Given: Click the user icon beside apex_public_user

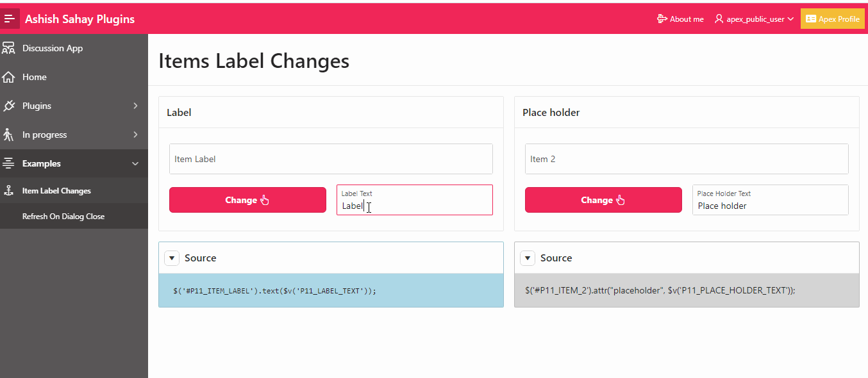Looking at the screenshot, I should (x=719, y=19).
